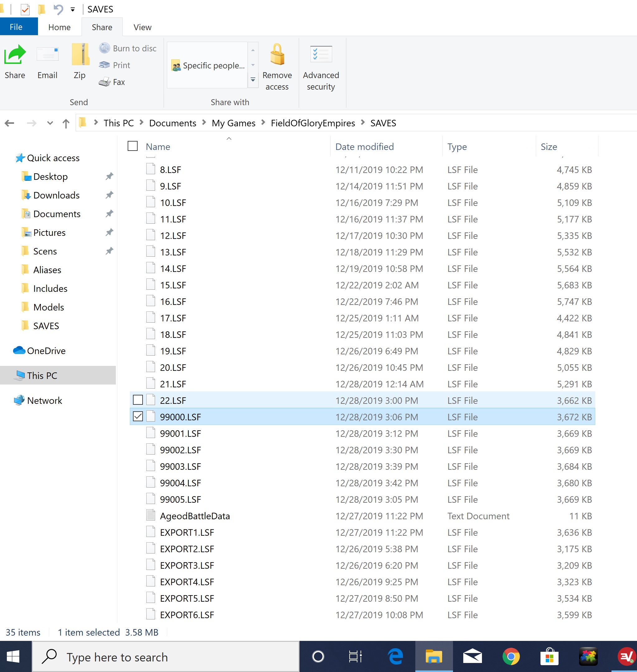Click the Print command

point(115,65)
